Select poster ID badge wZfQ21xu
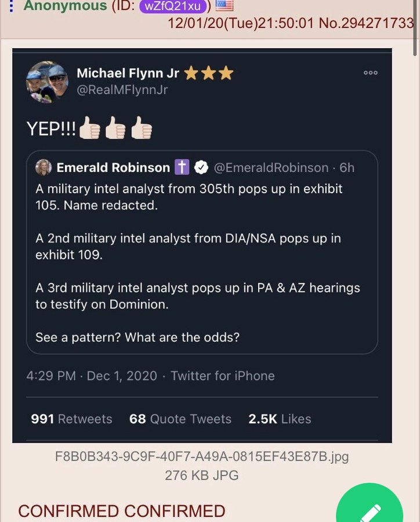 tap(173, 6)
